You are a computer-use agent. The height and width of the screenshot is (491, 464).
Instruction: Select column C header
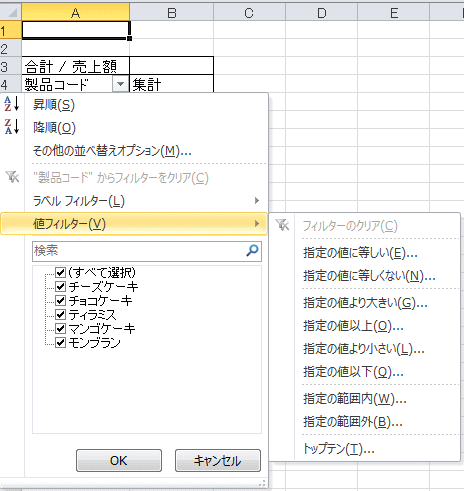(x=249, y=12)
